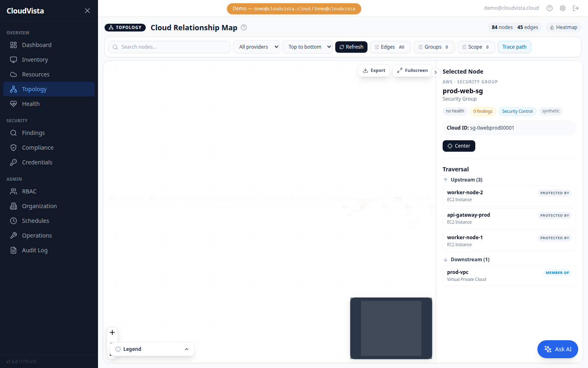Refresh the relationship map
Image resolution: width=588 pixels, height=368 pixels.
pos(351,47)
